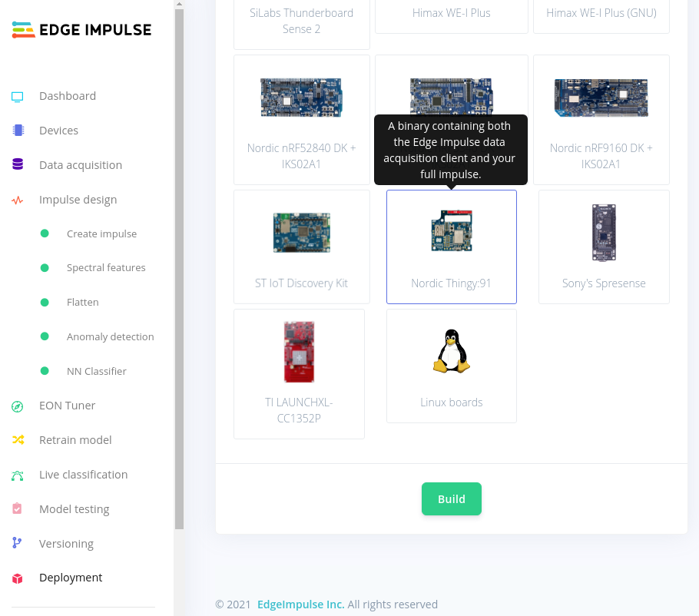
Task: Open Flatten sub-item
Action: pyautogui.click(x=82, y=302)
